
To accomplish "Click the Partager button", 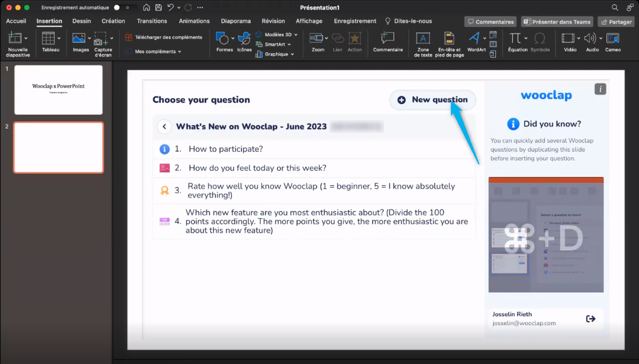I will 617,22.
